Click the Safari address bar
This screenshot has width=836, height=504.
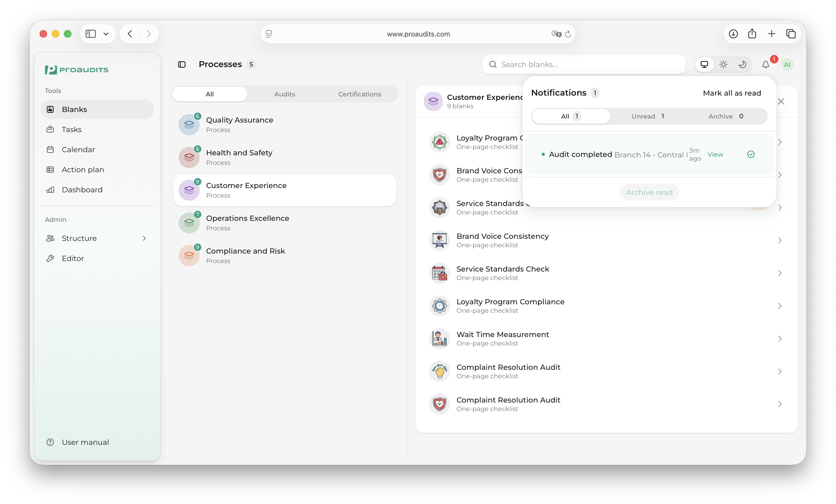(x=418, y=34)
